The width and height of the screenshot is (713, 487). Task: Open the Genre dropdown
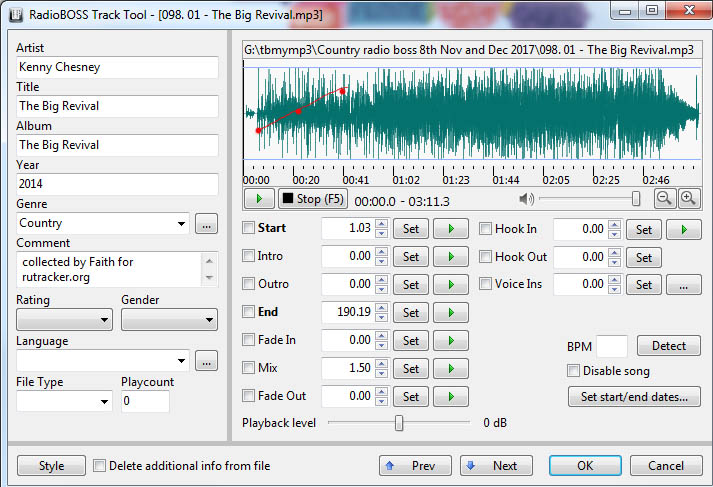coord(181,224)
